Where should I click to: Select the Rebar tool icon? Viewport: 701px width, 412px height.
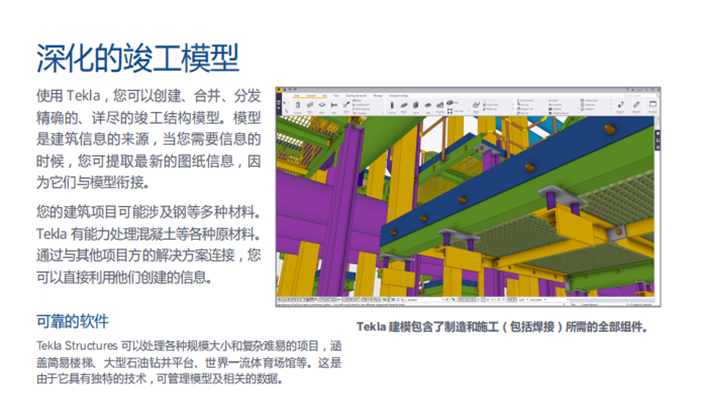click(476, 105)
